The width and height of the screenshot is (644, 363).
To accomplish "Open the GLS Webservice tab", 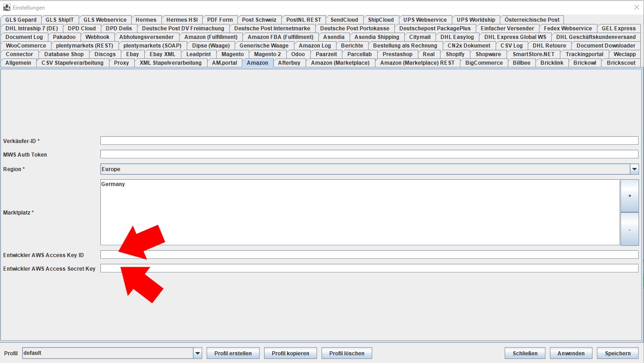I will [105, 20].
